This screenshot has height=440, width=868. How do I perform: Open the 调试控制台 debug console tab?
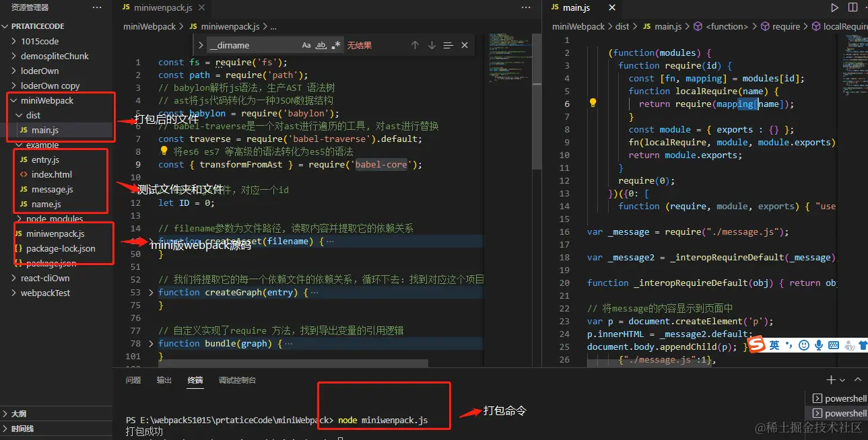[237, 380]
